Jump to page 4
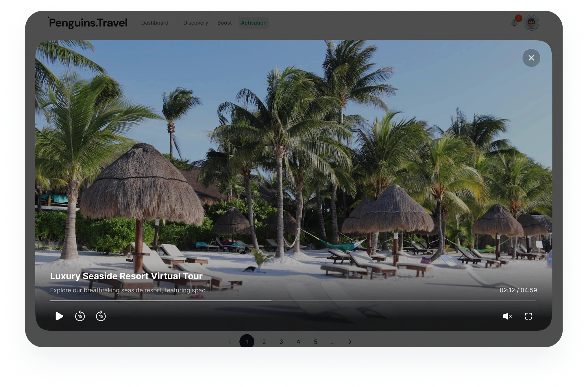 (x=298, y=342)
